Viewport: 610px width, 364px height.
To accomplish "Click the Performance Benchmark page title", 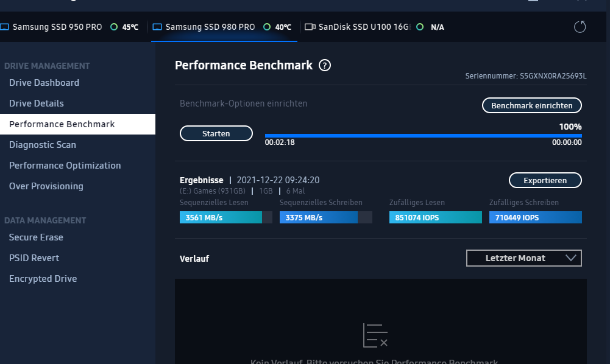I will pyautogui.click(x=244, y=65).
